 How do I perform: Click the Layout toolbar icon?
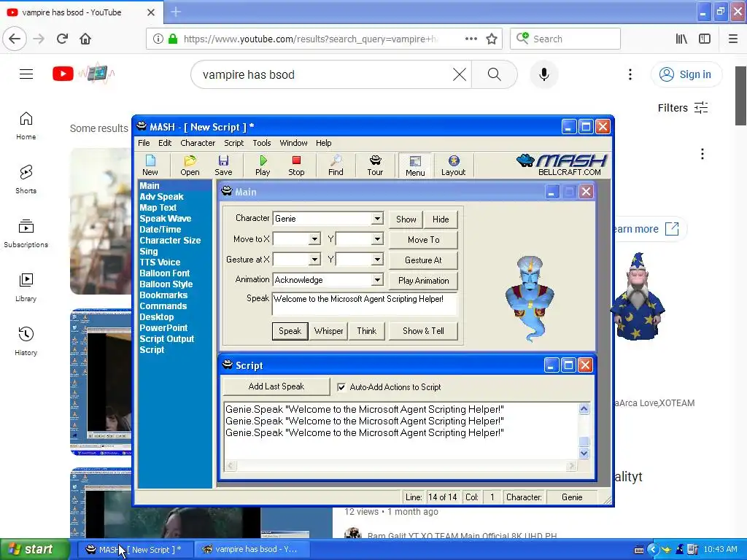453,166
